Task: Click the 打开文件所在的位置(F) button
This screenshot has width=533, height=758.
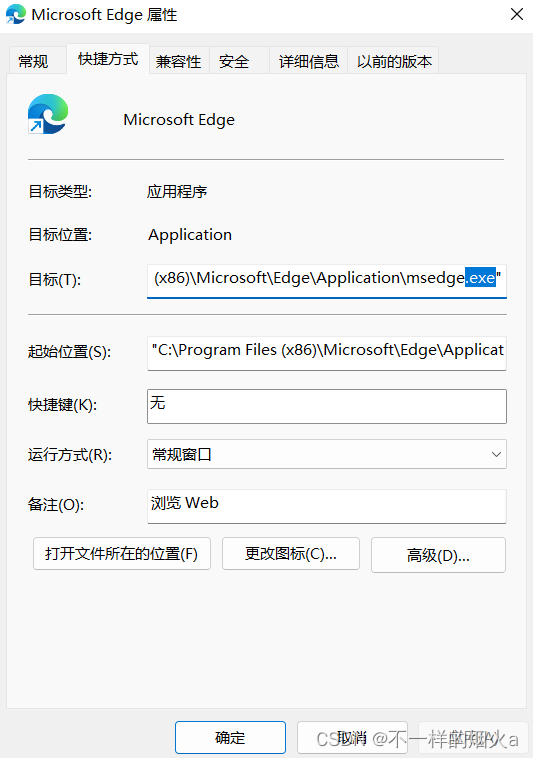Action: tap(122, 554)
